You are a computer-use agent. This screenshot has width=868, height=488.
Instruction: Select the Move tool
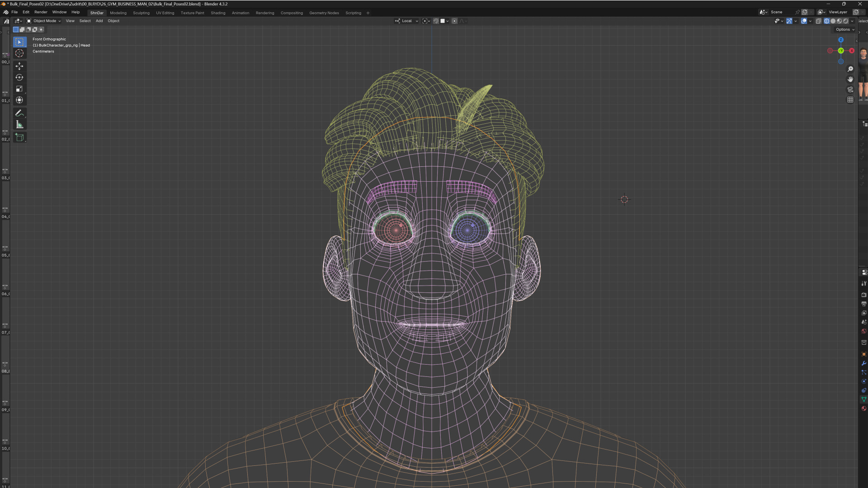pos(19,66)
